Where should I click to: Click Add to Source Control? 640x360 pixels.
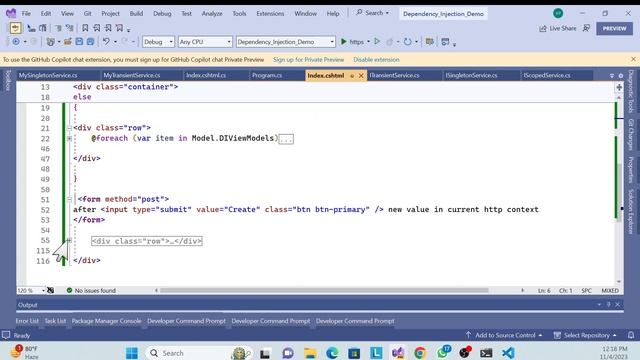pyautogui.click(x=504, y=335)
